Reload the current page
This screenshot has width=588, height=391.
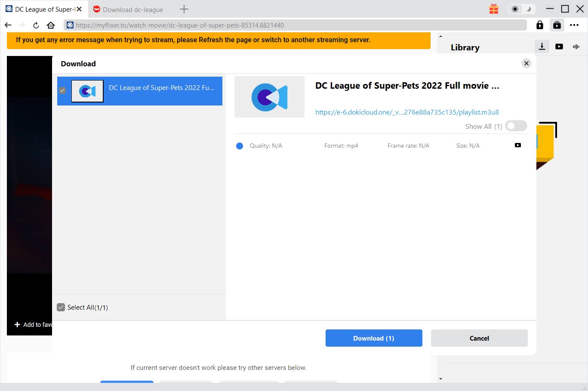coord(36,25)
